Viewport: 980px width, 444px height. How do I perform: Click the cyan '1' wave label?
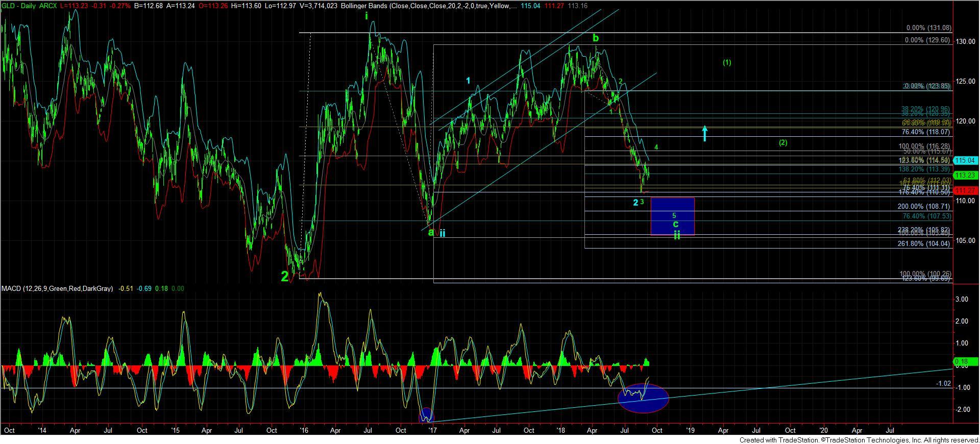[x=468, y=80]
